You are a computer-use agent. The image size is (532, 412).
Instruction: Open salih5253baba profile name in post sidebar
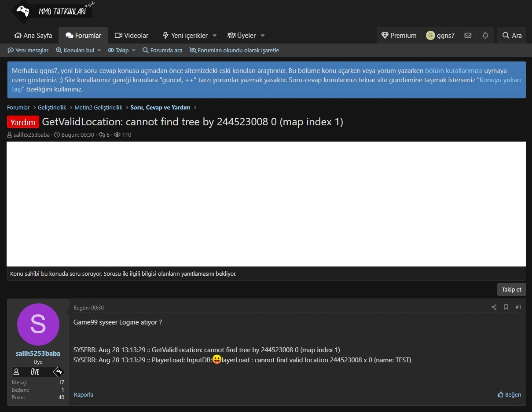click(x=38, y=354)
